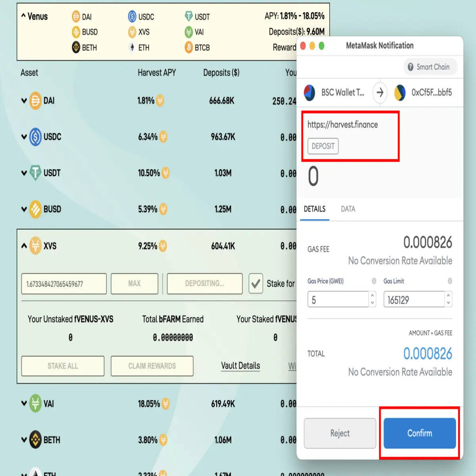Click the 1.25M deposits value for BUSD

pos(223,209)
